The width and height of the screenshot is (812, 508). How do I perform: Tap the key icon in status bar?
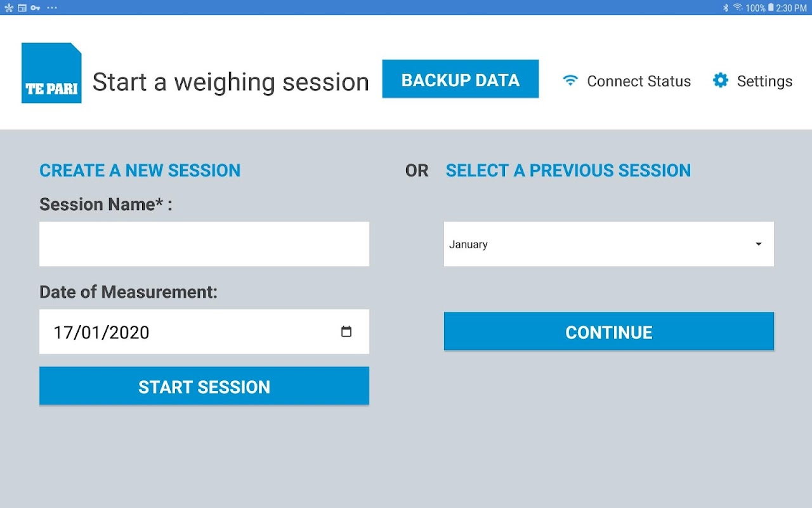click(x=36, y=8)
